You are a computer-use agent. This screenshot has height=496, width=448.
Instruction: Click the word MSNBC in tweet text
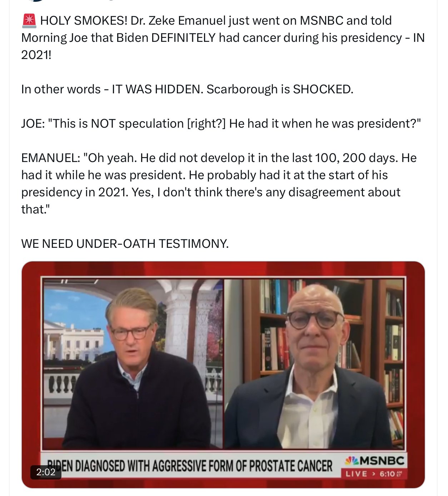(x=321, y=20)
